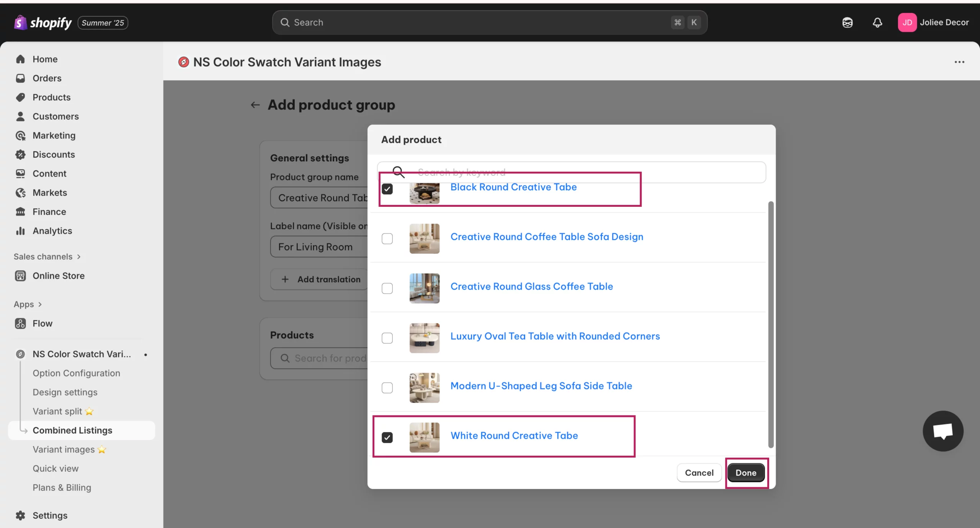This screenshot has width=980, height=528.
Task: Click the magnifier icon in the Add product dialog
Action: [x=399, y=172]
